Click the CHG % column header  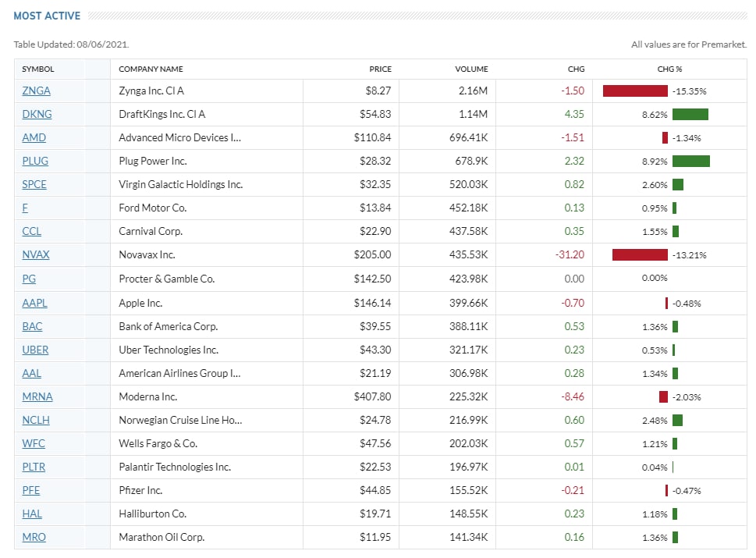click(669, 69)
